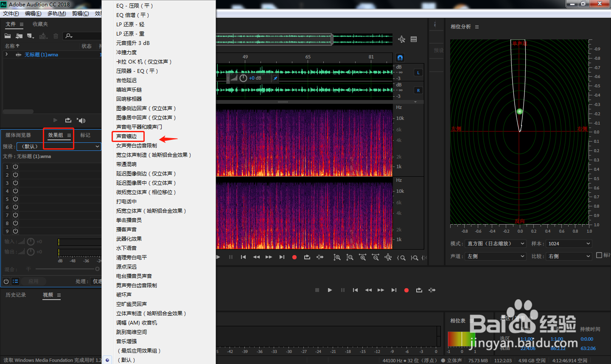
Task: Click go to previous marker in lower transport
Action: point(356,290)
